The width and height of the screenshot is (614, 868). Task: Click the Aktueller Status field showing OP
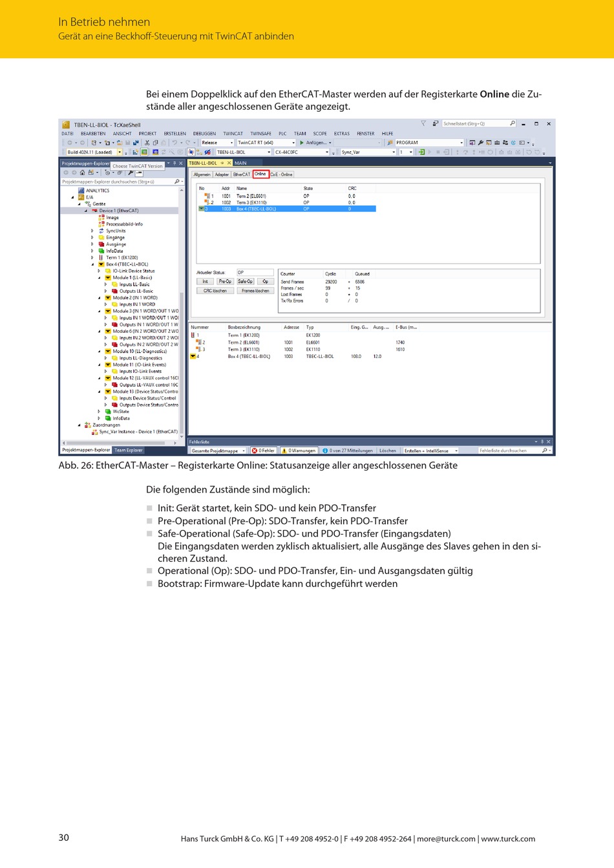tap(255, 273)
